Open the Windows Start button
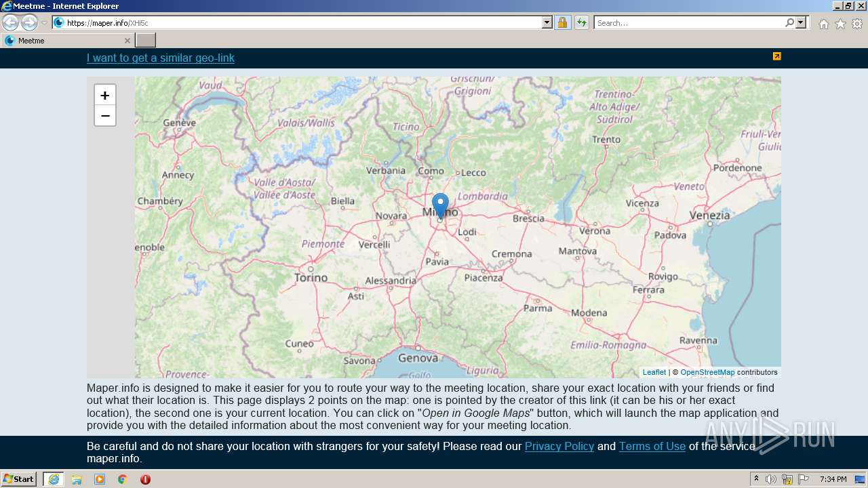 coord(19,479)
